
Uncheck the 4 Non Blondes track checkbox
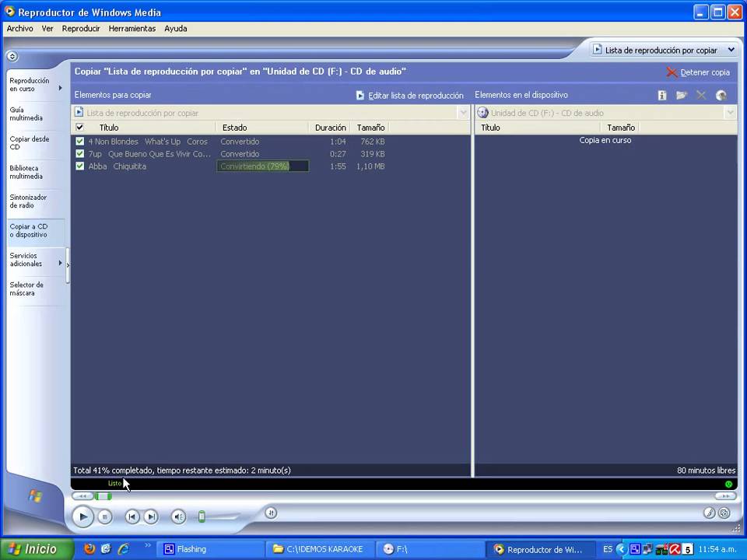[80, 142]
